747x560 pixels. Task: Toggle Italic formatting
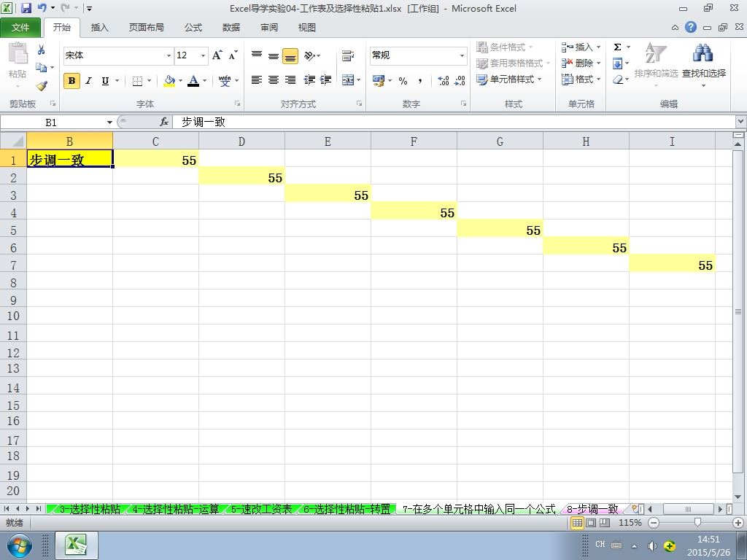point(88,80)
